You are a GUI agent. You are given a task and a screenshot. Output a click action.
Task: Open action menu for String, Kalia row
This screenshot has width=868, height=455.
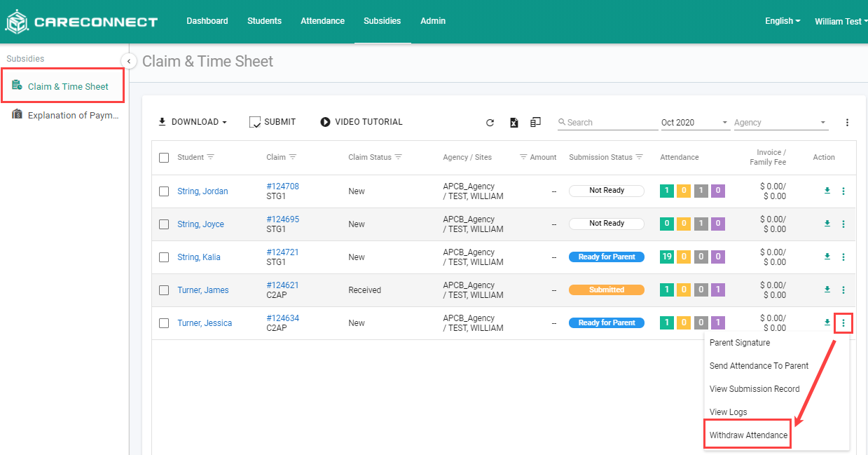(x=843, y=257)
